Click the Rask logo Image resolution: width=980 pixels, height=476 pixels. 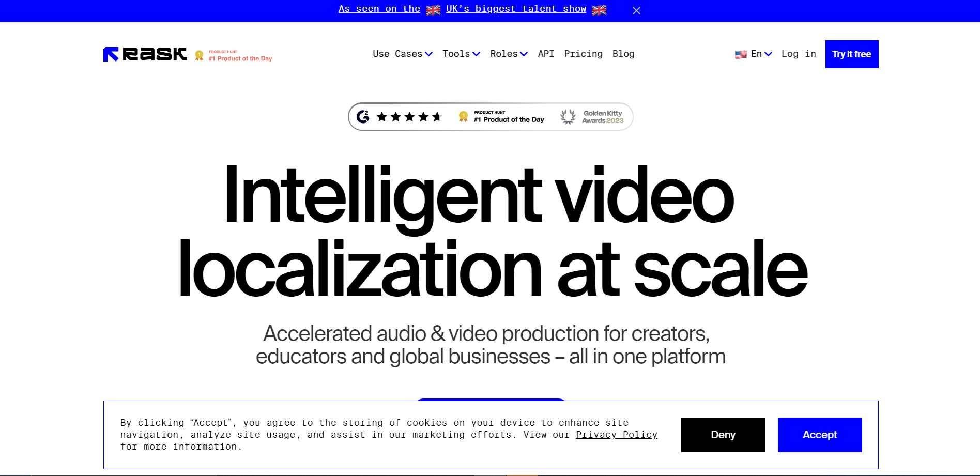pyautogui.click(x=145, y=54)
